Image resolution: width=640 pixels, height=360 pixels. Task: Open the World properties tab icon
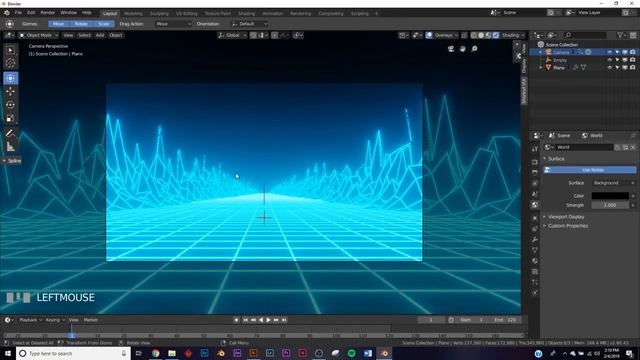click(x=535, y=205)
